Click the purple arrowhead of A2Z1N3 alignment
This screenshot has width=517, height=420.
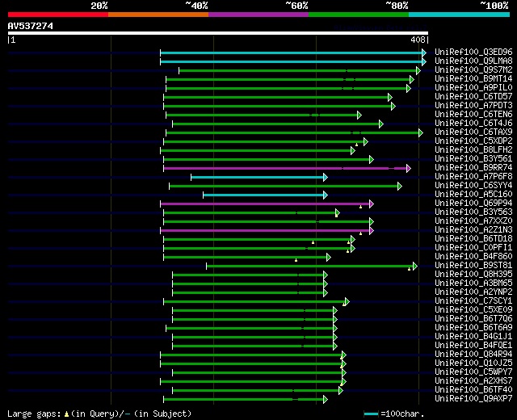point(372,231)
